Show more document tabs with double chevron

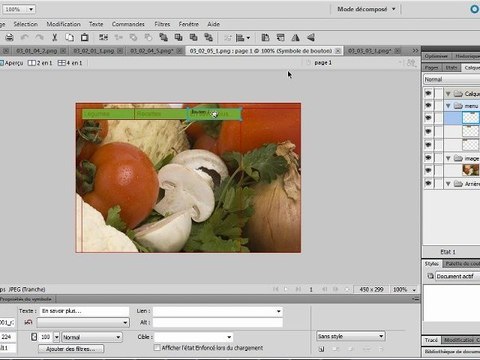415,51
